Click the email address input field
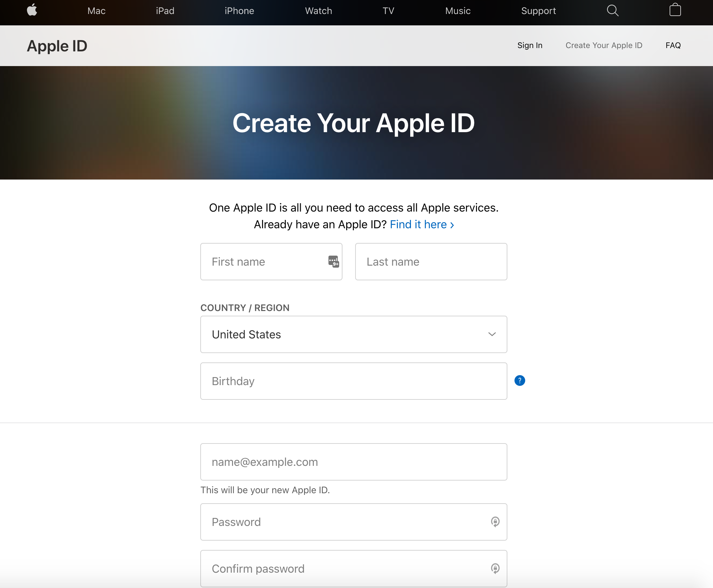713x588 pixels. coord(353,462)
